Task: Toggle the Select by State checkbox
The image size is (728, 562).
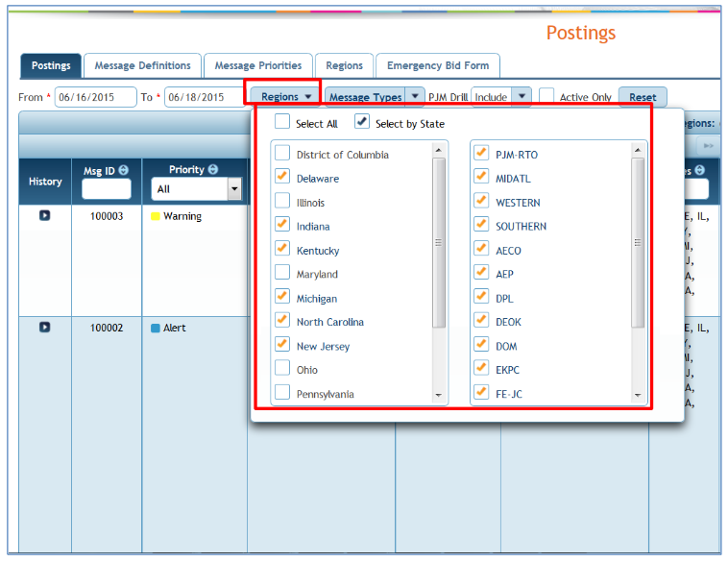Action: coord(362,123)
